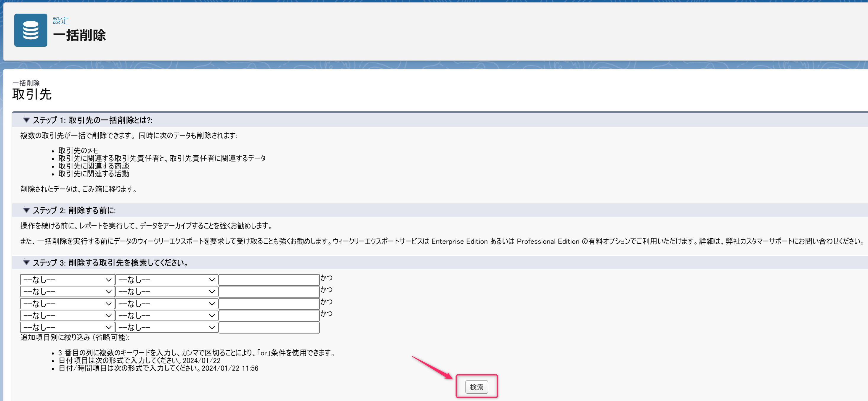Focus fourth row filter value field

click(x=269, y=315)
